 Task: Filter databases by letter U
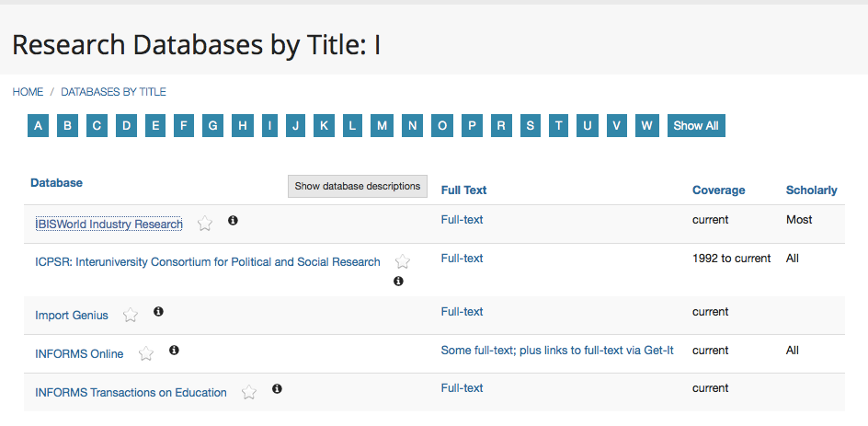pos(588,126)
